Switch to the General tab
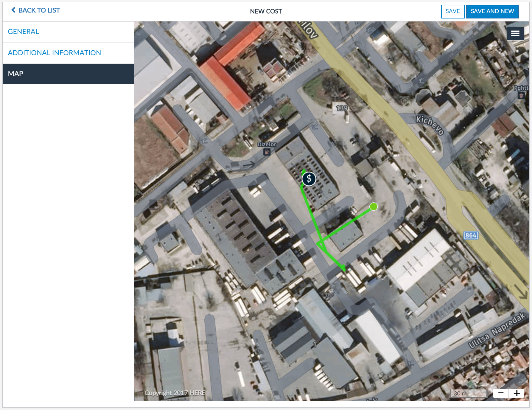This screenshot has height=410, width=532. pyautogui.click(x=24, y=32)
